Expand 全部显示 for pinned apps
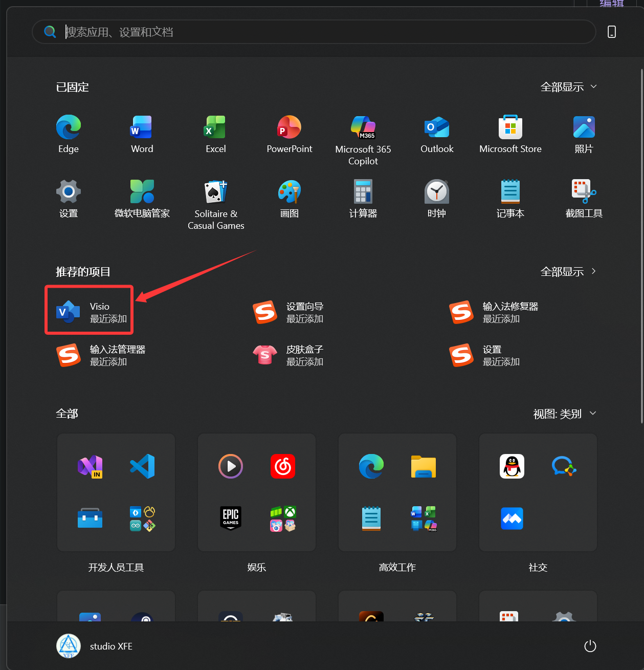 click(568, 87)
